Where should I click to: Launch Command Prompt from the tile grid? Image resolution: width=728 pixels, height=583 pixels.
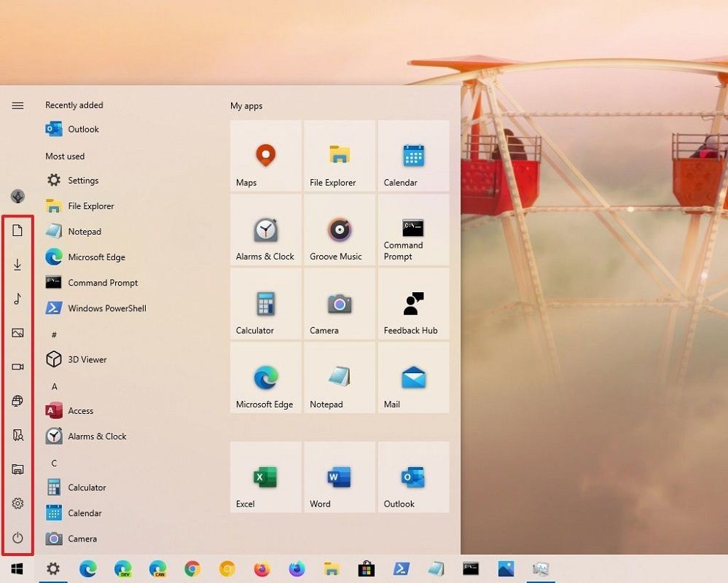[x=413, y=230]
